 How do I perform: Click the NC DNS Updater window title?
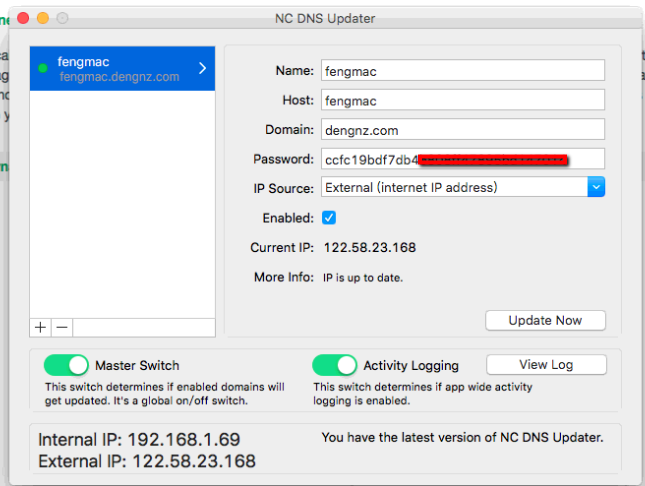[325, 19]
